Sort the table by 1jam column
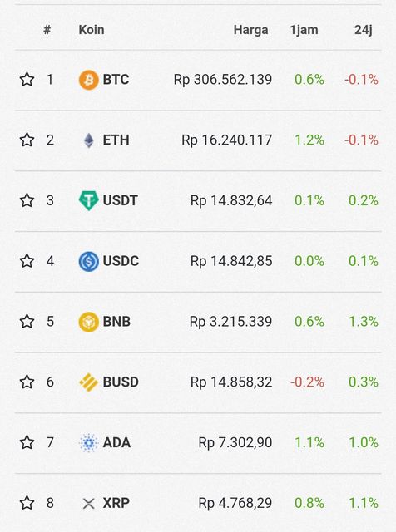Viewport: 396px width, 532px height. [304, 30]
